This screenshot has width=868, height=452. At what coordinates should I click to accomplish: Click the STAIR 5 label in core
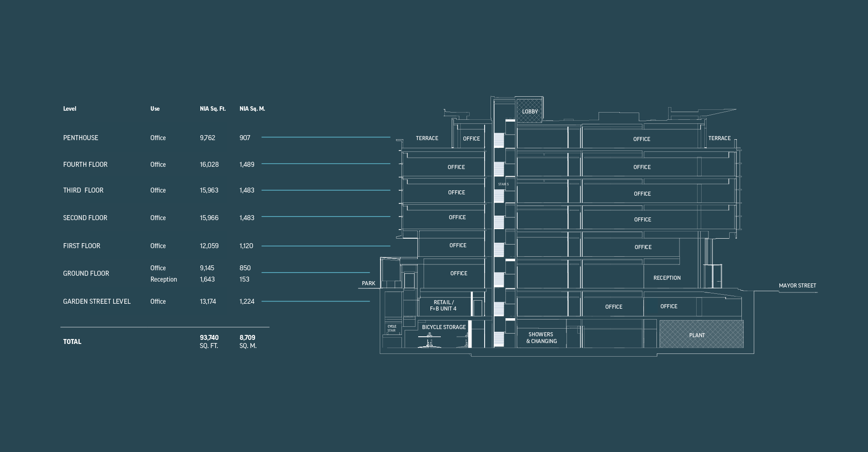[503, 184]
